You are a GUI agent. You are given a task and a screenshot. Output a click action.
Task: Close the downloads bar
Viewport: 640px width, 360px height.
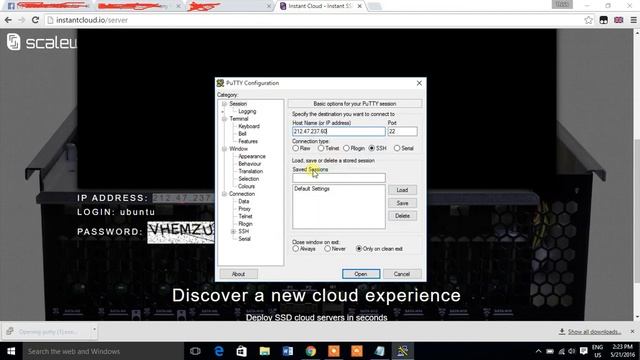pos(632,331)
